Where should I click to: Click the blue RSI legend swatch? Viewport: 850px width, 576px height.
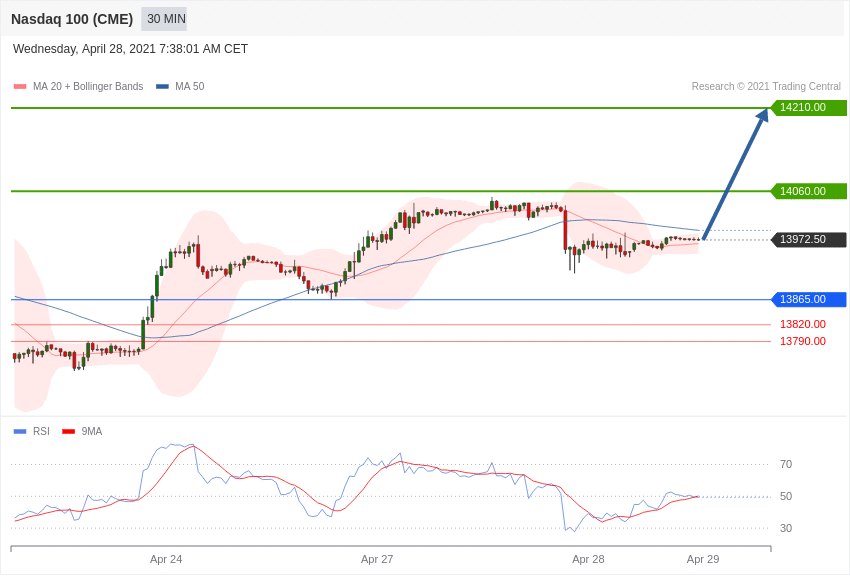20,432
